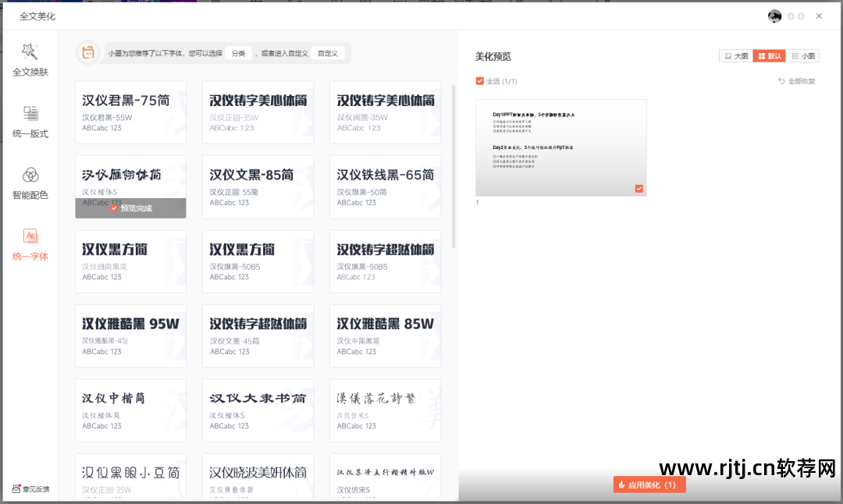Image resolution: width=843 pixels, height=504 pixels.
Task: Click the 全部恢复 restore link
Action: 795,80
